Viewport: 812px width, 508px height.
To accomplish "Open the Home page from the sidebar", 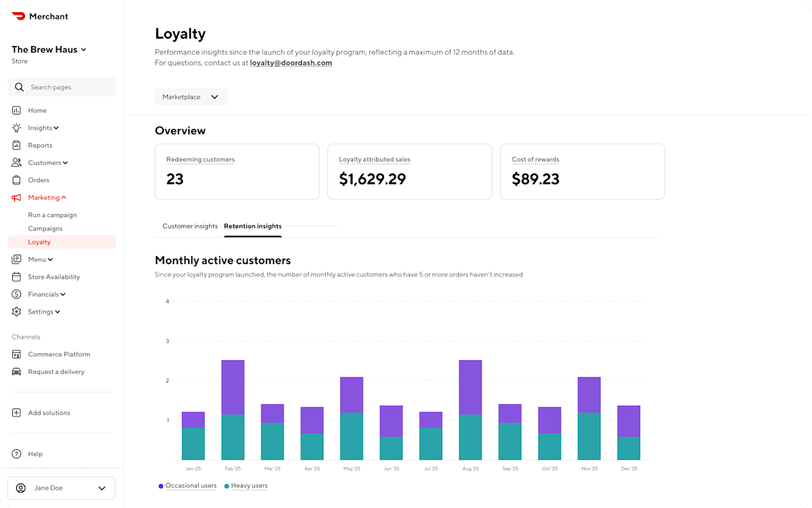I will tap(16, 110).
